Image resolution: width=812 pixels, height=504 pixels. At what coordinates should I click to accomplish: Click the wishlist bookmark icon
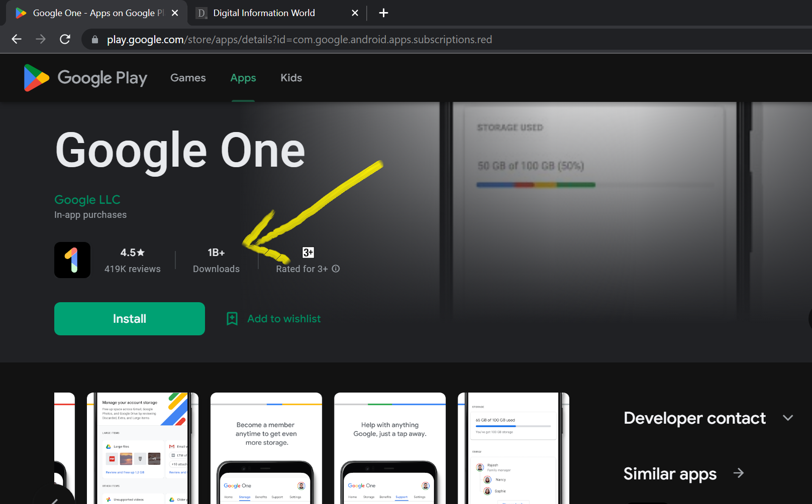tap(232, 319)
